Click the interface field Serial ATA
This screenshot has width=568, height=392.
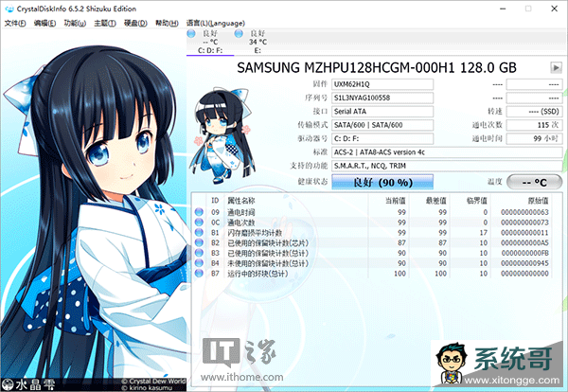[382, 111]
